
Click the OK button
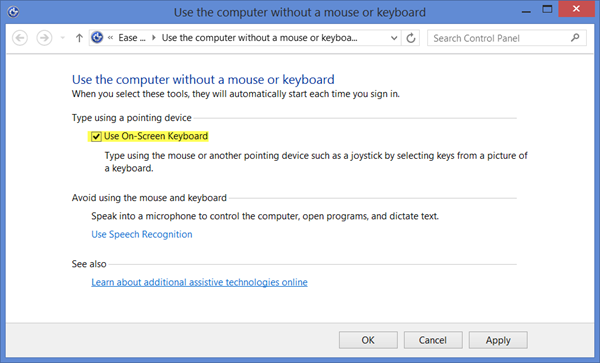tap(368, 340)
